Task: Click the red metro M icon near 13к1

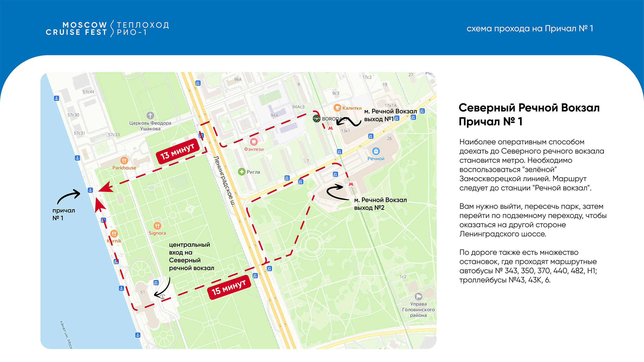Action: point(331,128)
